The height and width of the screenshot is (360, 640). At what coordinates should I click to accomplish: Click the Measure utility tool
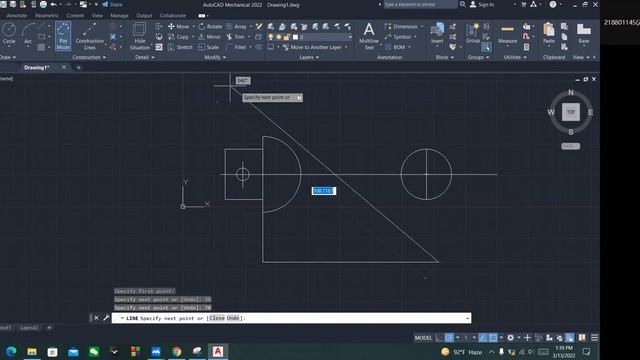point(507,34)
